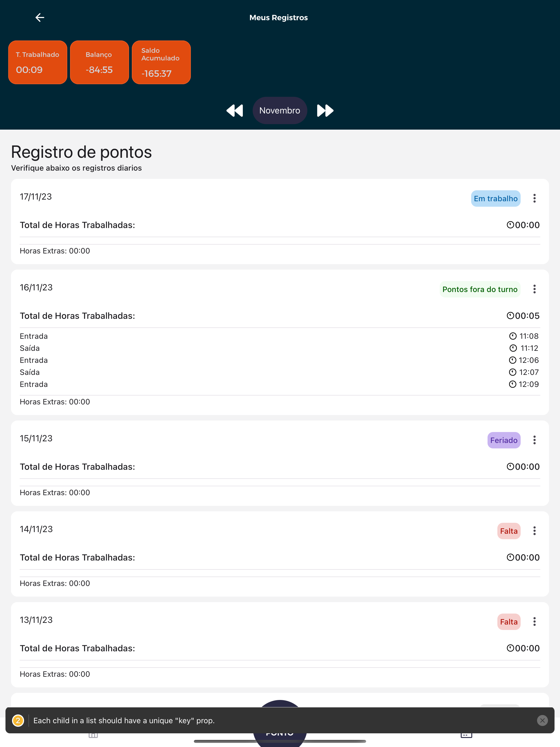Open options menu for 14/11/23 entry
The image size is (560, 747).
coord(534,531)
